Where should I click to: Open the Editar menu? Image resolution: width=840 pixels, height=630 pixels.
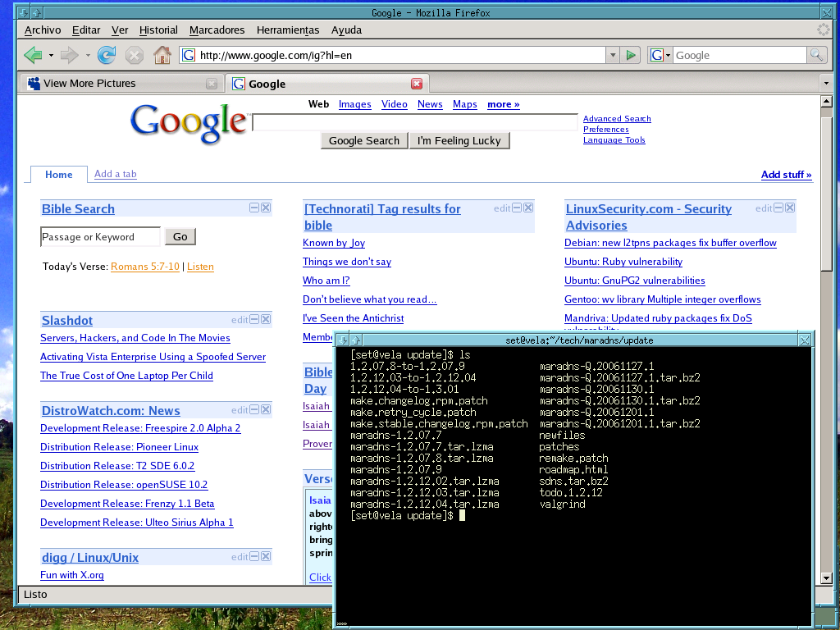pyautogui.click(x=86, y=30)
